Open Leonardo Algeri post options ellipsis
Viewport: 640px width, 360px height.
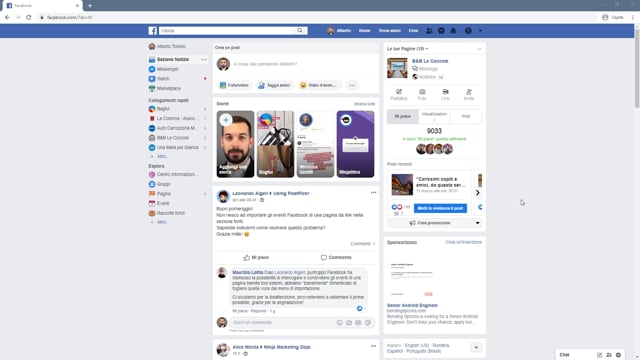tap(373, 193)
